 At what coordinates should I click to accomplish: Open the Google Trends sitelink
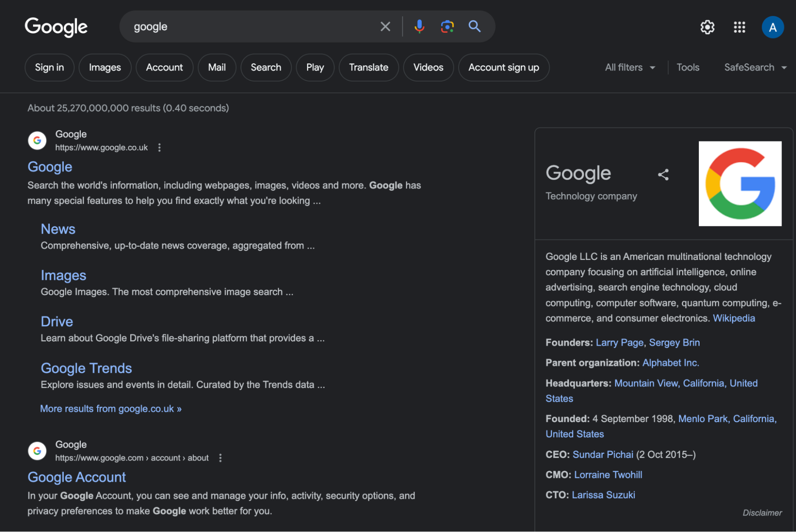86,368
